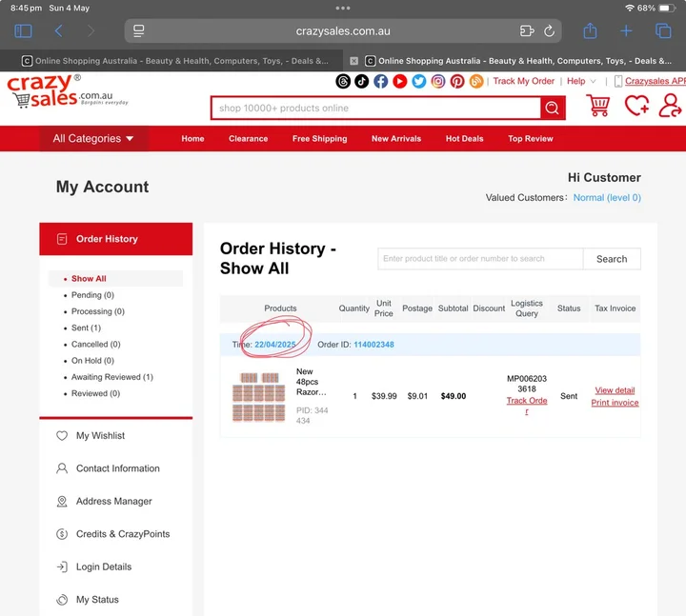Viewport: 686px width, 616px height.
Task: Open the wishlist heart icon in header
Action: coord(636,106)
